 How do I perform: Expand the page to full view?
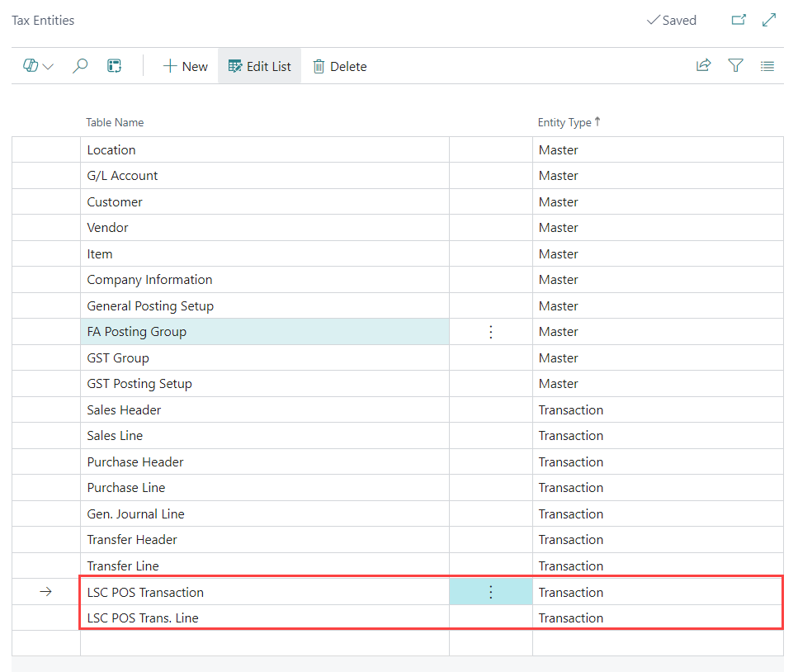[x=769, y=20]
